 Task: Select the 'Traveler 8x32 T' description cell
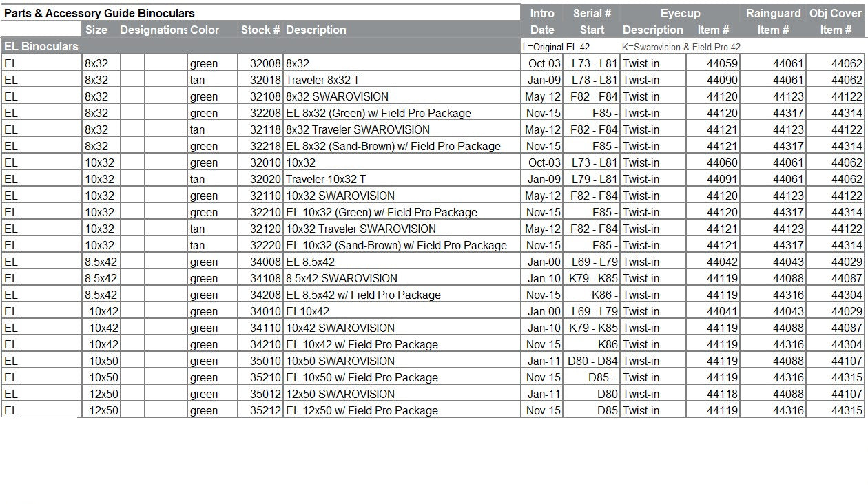(322, 80)
